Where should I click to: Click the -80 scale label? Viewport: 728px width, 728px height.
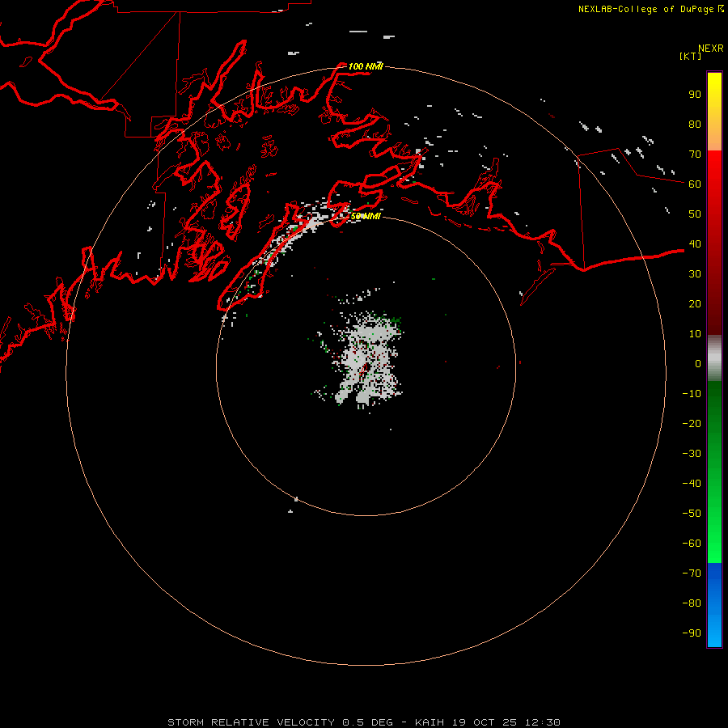pyautogui.click(x=692, y=603)
